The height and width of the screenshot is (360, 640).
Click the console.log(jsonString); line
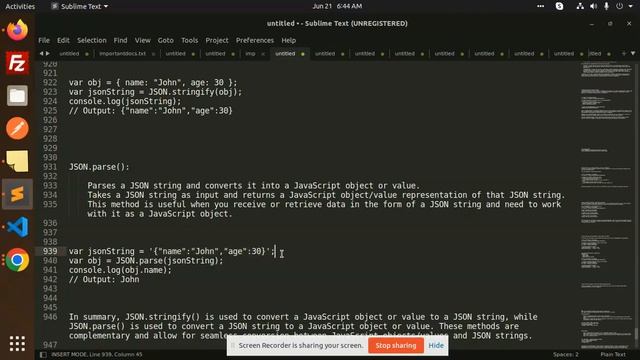coord(125,101)
